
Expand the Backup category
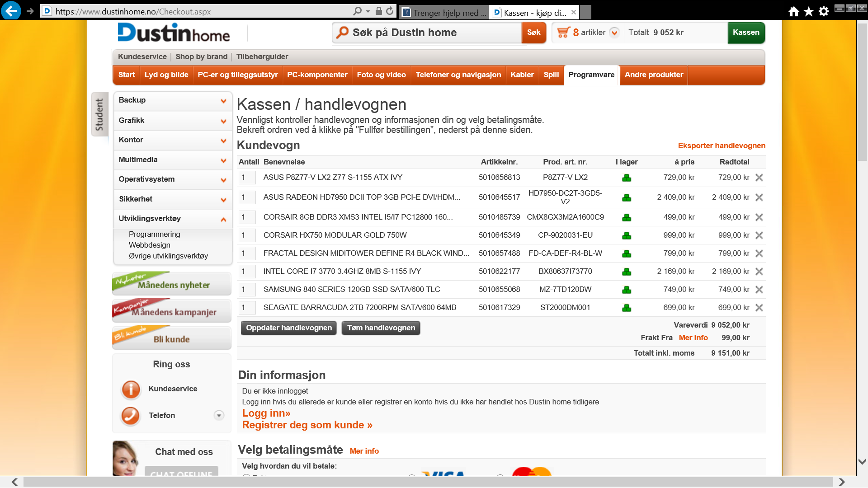point(223,101)
